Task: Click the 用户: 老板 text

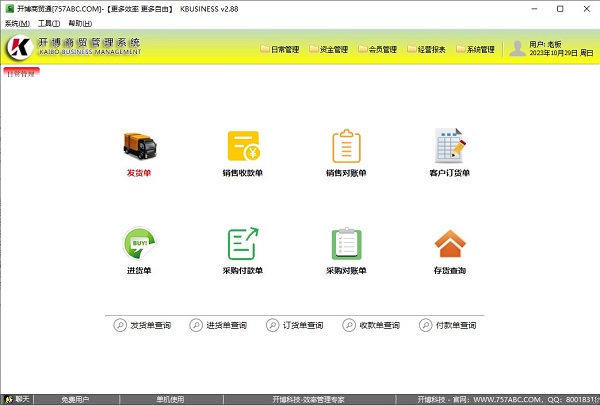Action: 545,44
